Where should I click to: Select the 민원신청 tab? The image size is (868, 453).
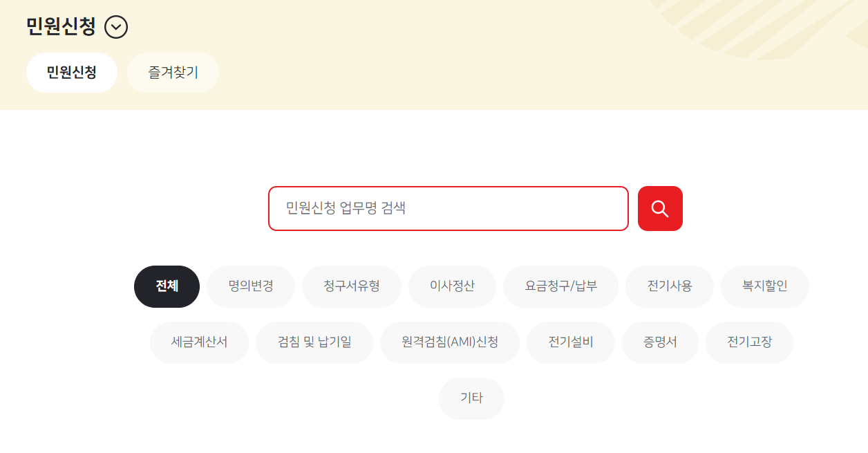point(71,72)
